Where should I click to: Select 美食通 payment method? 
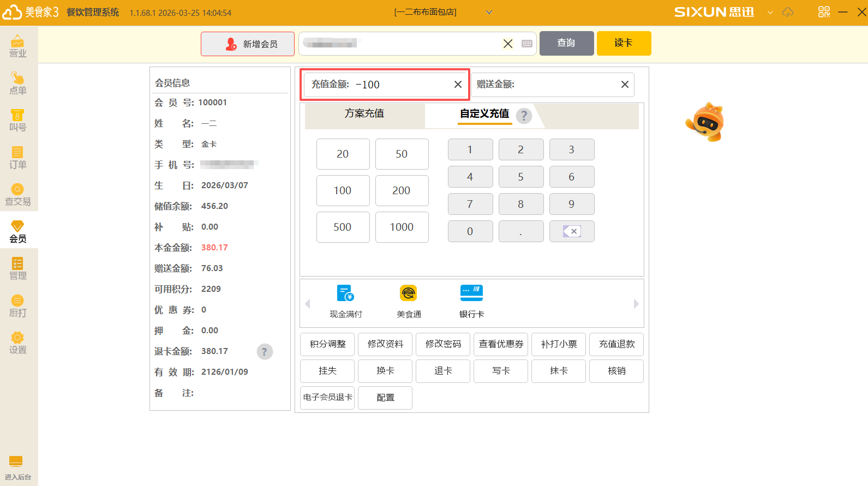coord(409,301)
